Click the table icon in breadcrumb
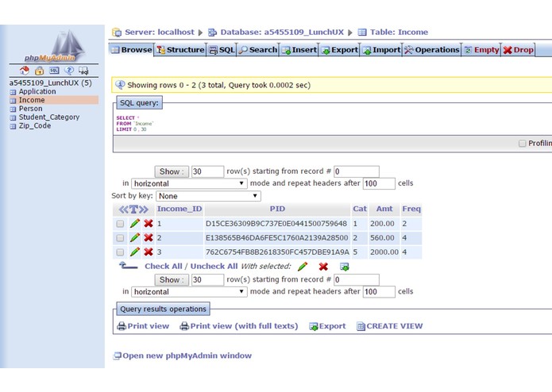 point(362,33)
